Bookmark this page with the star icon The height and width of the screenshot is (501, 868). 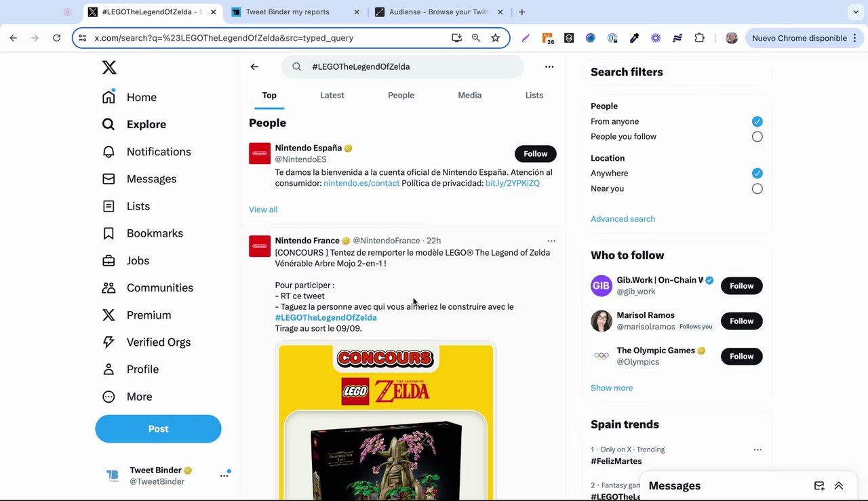(496, 38)
